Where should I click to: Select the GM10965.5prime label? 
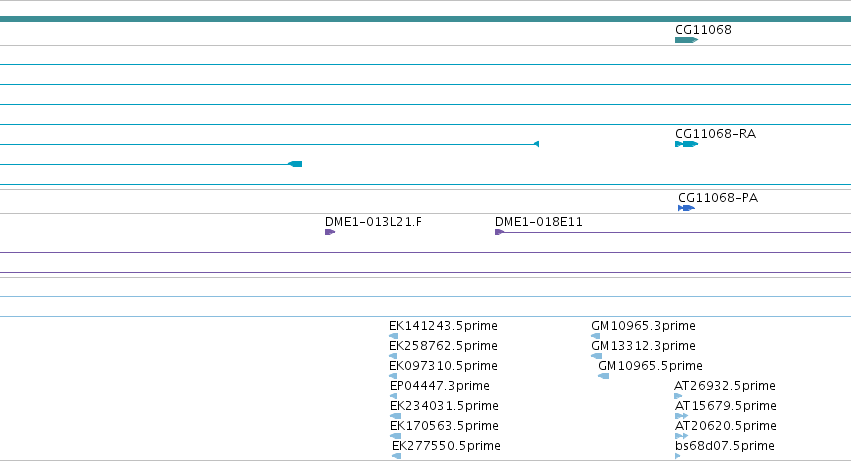click(650, 366)
